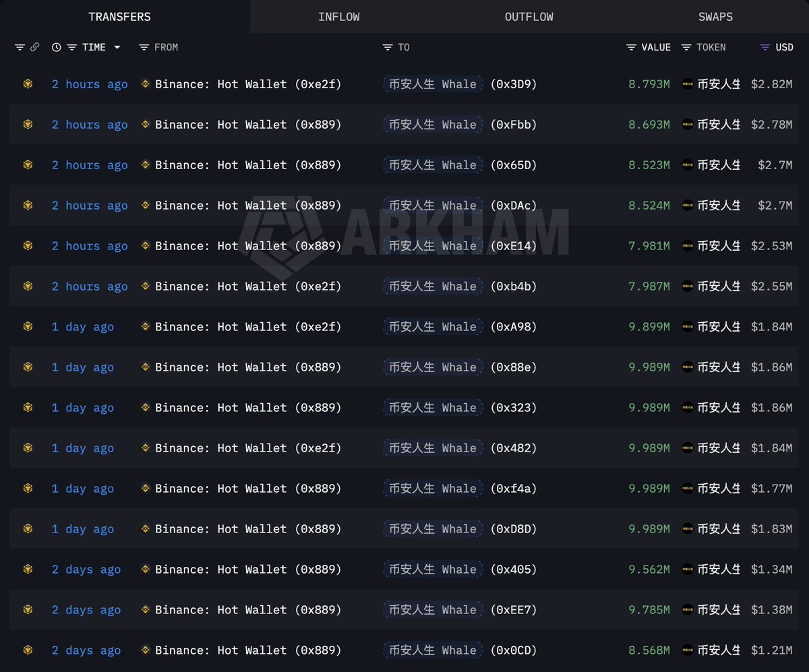Click the VALUE column filter icon
This screenshot has height=672, width=809.
(x=630, y=47)
